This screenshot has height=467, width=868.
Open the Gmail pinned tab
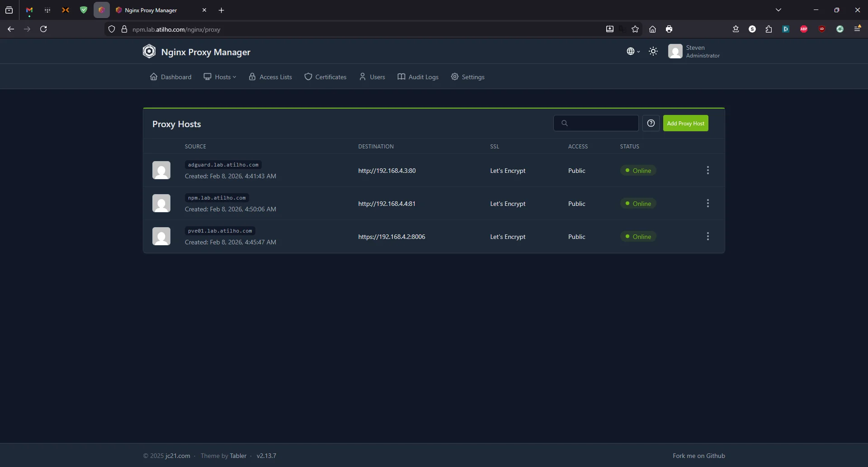point(29,10)
